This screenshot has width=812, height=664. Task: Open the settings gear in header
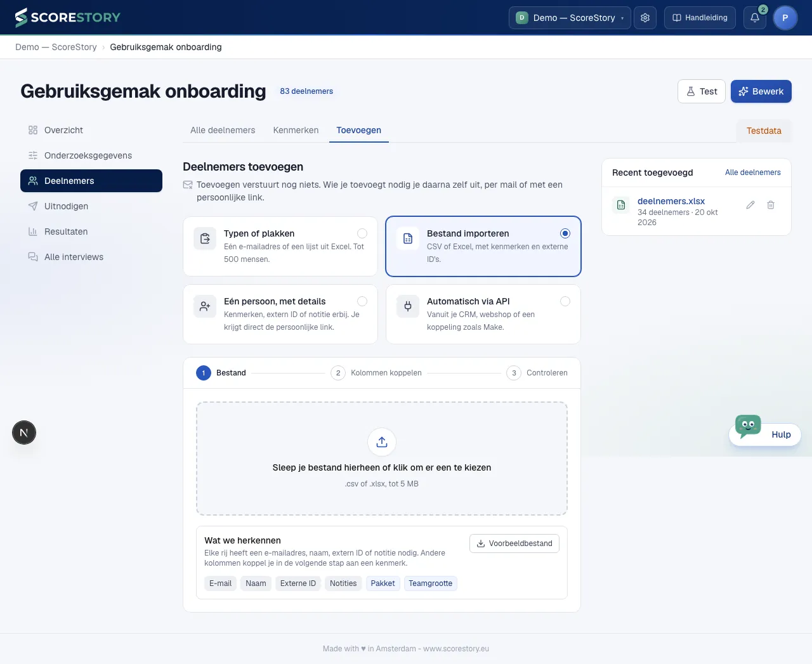click(645, 18)
